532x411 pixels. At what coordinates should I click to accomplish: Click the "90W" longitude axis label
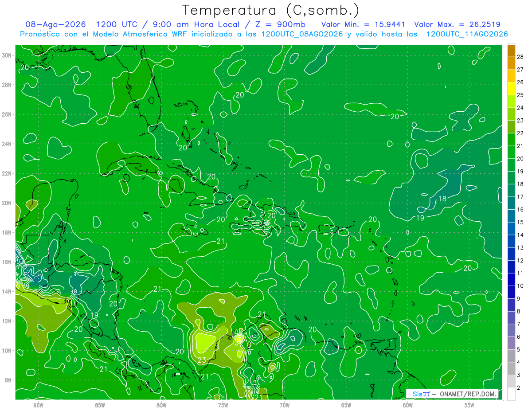coord(39,406)
